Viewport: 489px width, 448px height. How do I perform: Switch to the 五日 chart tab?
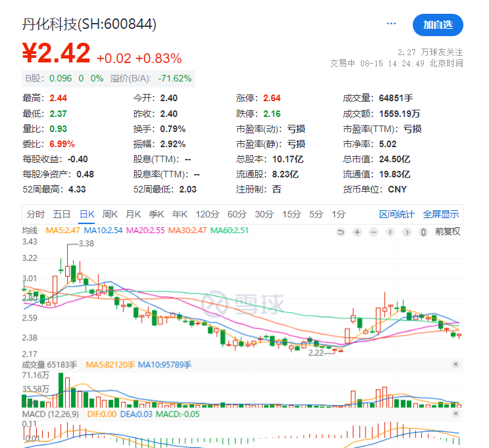61,215
